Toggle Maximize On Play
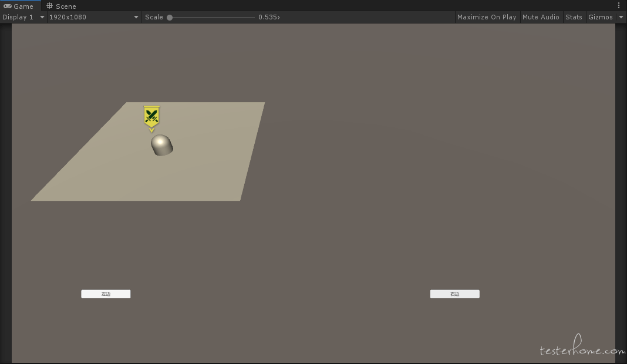 pyautogui.click(x=487, y=17)
